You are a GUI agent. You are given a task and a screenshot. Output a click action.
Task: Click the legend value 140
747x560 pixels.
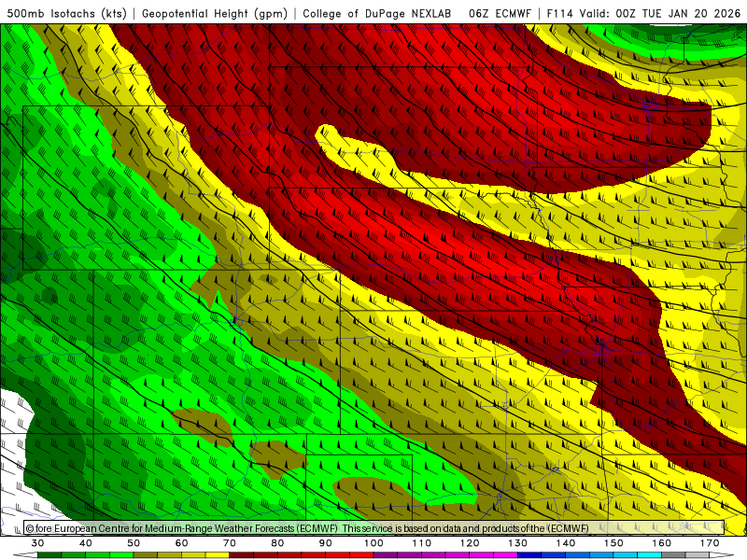[566, 543]
